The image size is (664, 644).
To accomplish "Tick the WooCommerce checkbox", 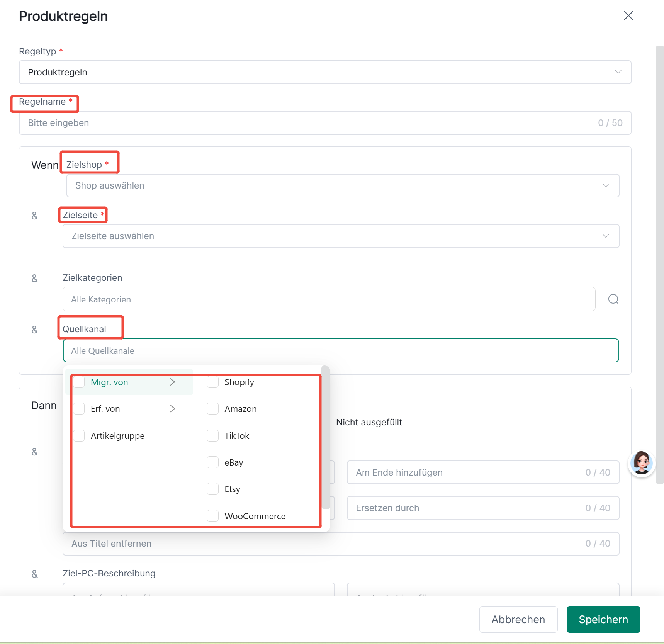I will 212,516.
